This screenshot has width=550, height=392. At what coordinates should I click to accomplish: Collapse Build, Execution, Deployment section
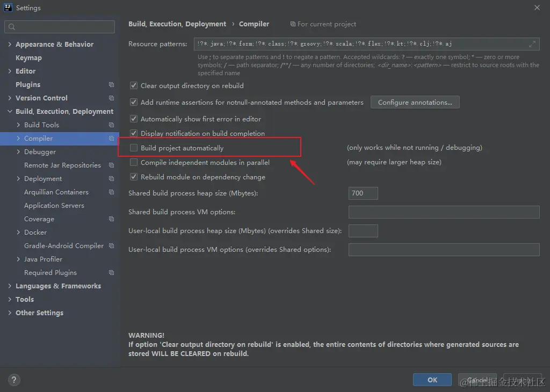(x=10, y=111)
